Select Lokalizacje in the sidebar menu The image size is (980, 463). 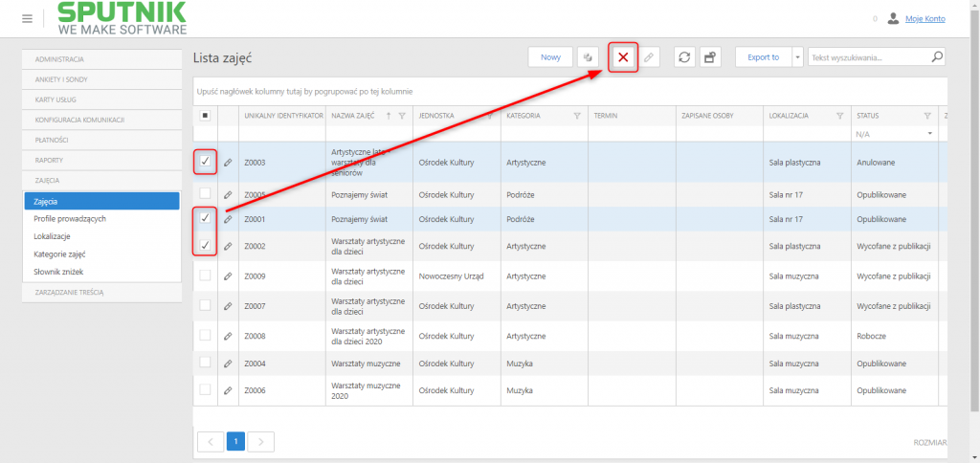click(52, 237)
